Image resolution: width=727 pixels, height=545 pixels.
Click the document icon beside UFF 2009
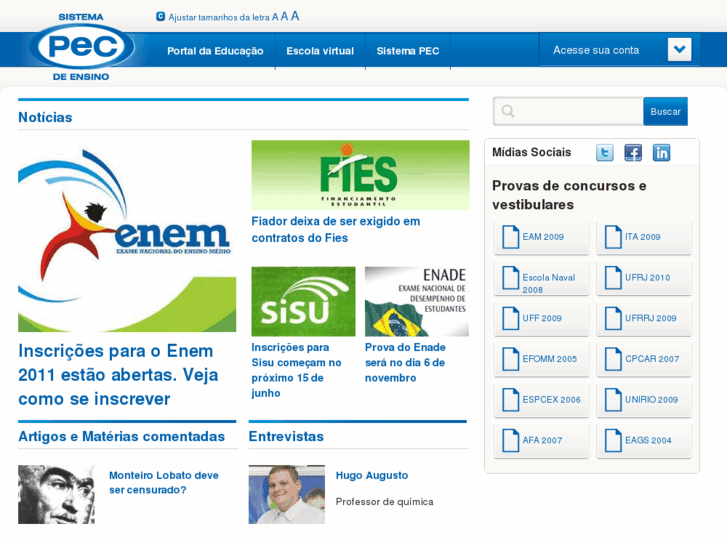coord(510,319)
